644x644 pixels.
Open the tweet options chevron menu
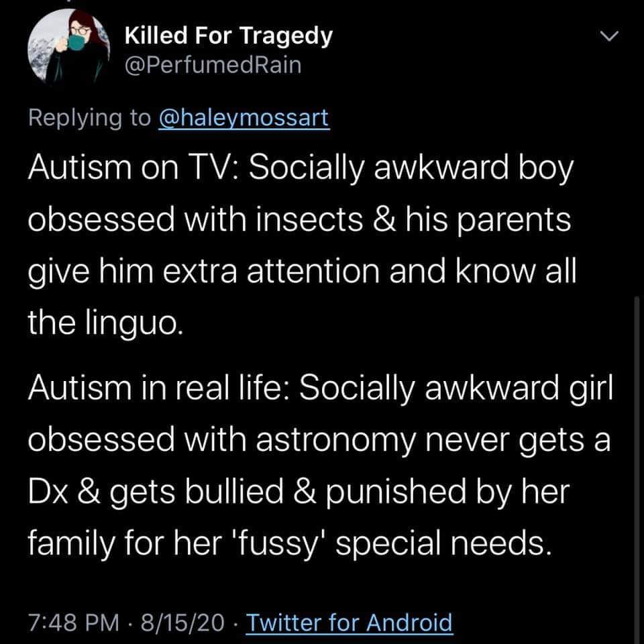pyautogui.click(x=609, y=36)
